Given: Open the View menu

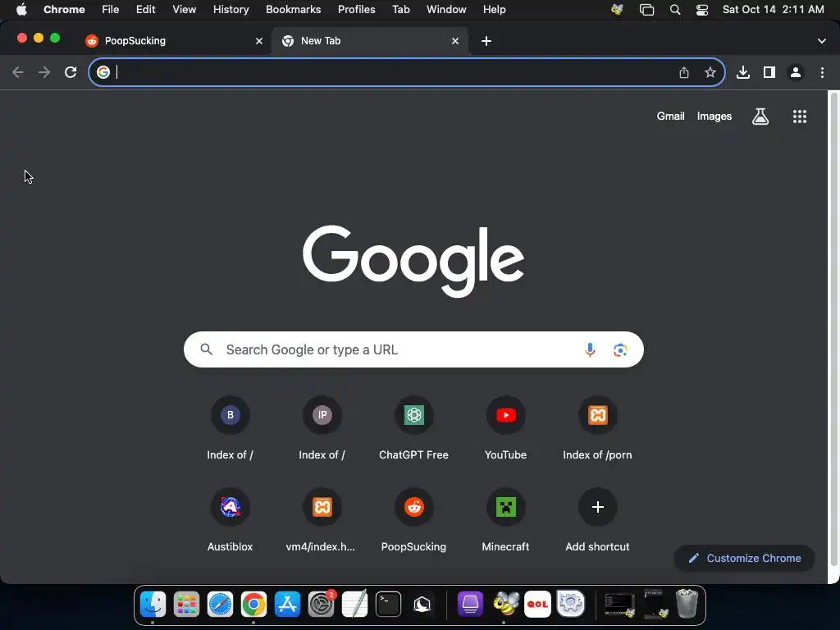Looking at the screenshot, I should pos(185,10).
